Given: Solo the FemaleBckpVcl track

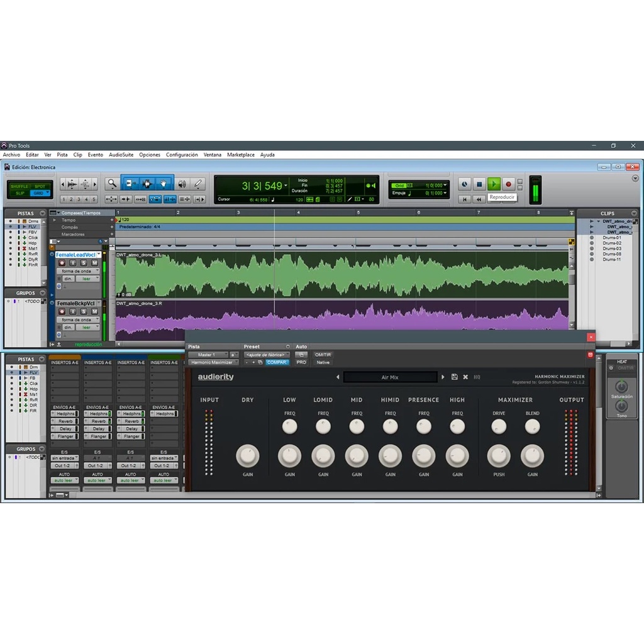Looking at the screenshot, I should [x=84, y=311].
